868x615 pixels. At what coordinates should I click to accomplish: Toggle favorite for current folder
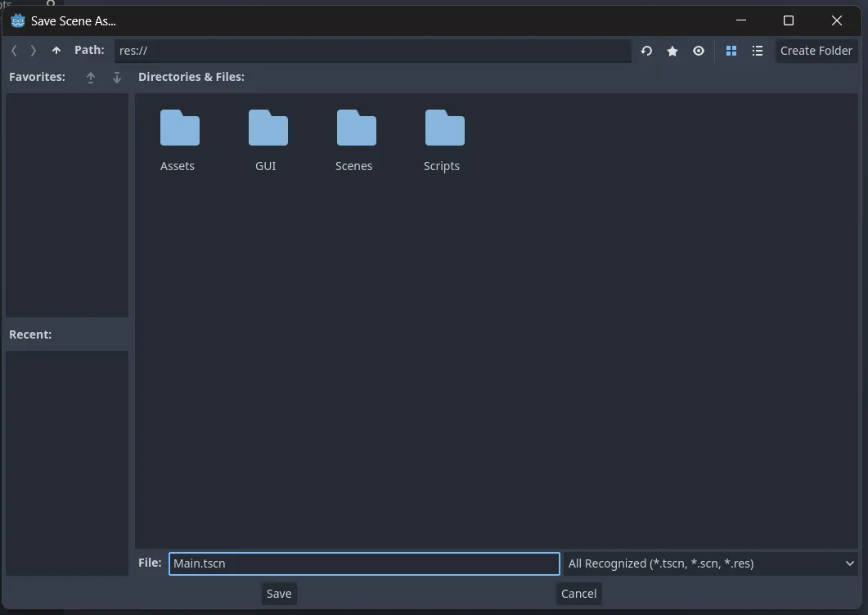[672, 51]
